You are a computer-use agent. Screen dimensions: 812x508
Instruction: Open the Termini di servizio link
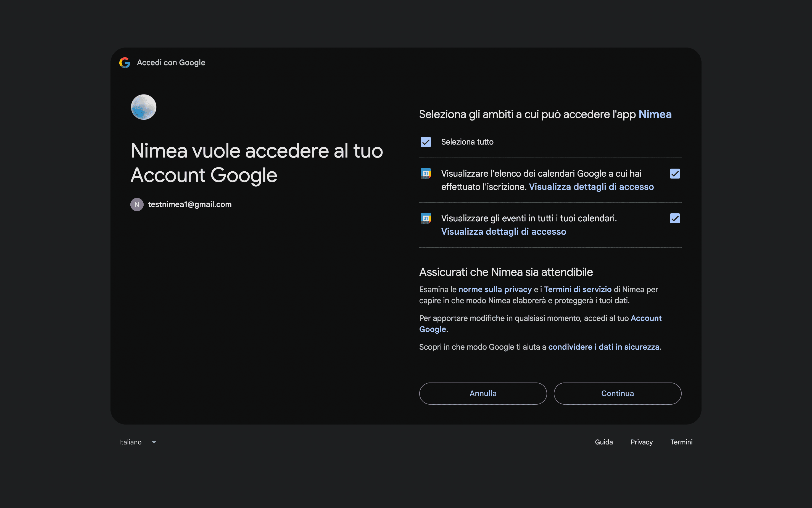(x=578, y=289)
